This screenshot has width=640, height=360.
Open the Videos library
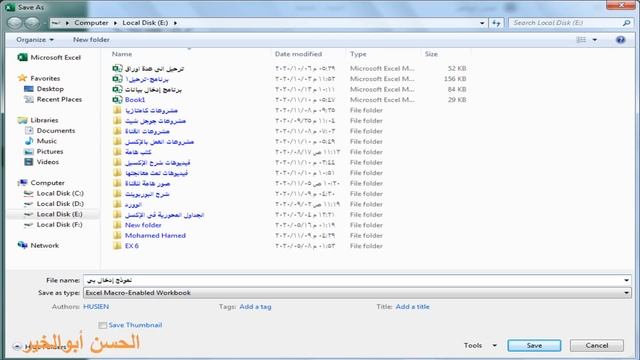pyautogui.click(x=48, y=162)
